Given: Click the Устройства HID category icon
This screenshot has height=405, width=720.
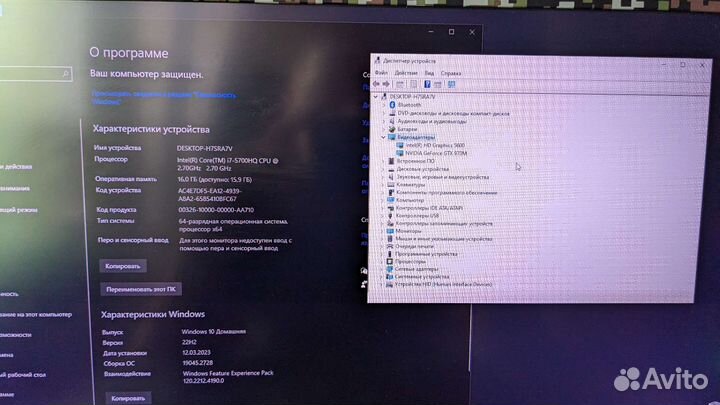Looking at the screenshot, I should [389, 284].
